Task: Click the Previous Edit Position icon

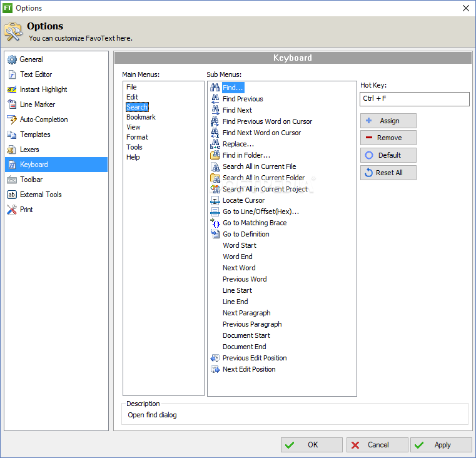Action: pos(215,358)
